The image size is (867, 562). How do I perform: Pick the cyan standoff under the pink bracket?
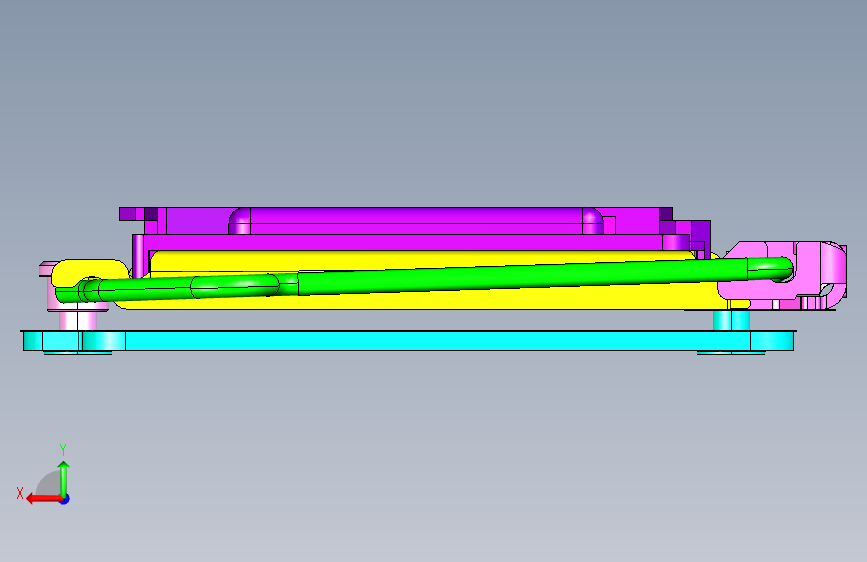(x=731, y=320)
